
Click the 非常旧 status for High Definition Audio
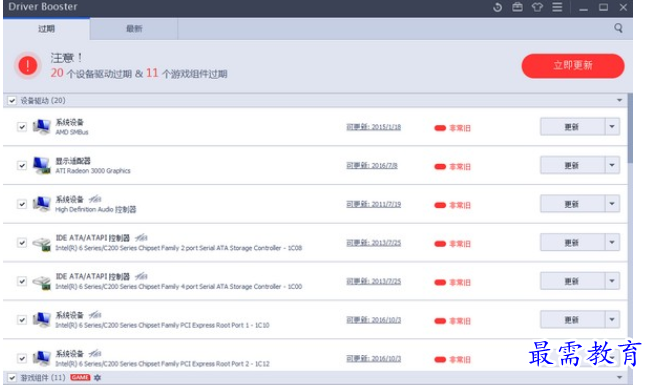460,205
